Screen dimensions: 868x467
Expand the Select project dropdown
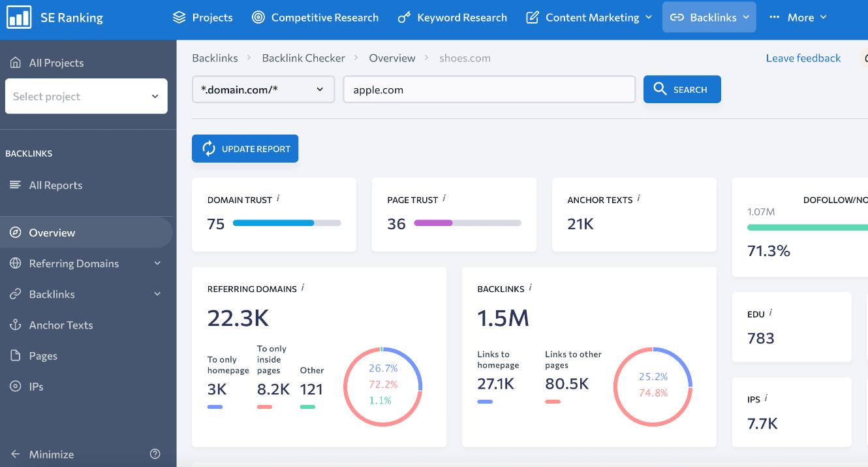point(86,96)
